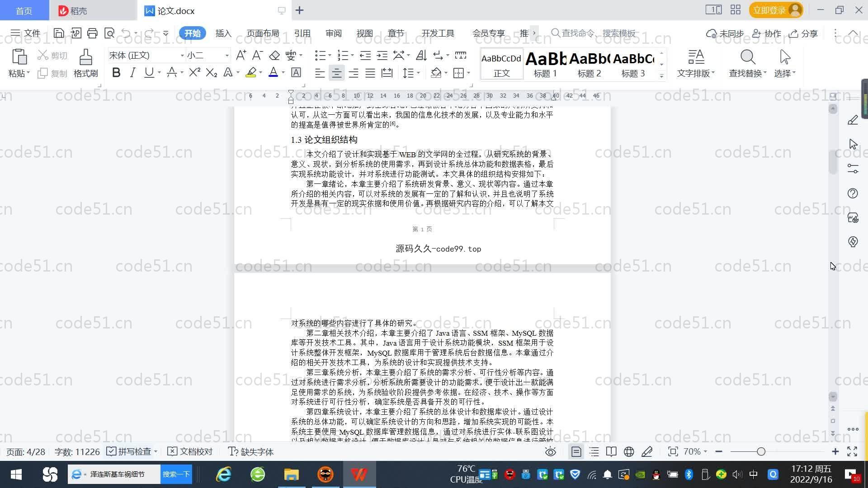Switch to 页面布局 tab
The height and width of the screenshot is (488, 868).
(263, 33)
